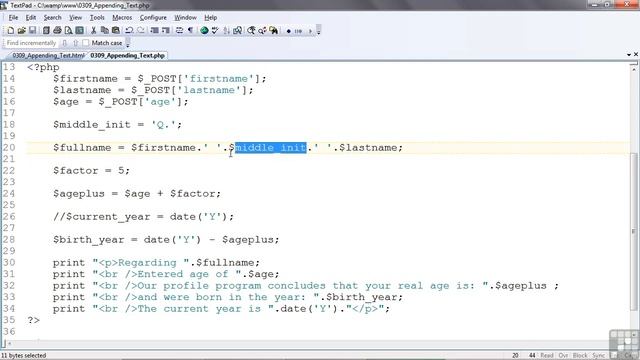Click the small right-arrow macro icon
The width and height of the screenshot is (640, 360).
(310, 31)
